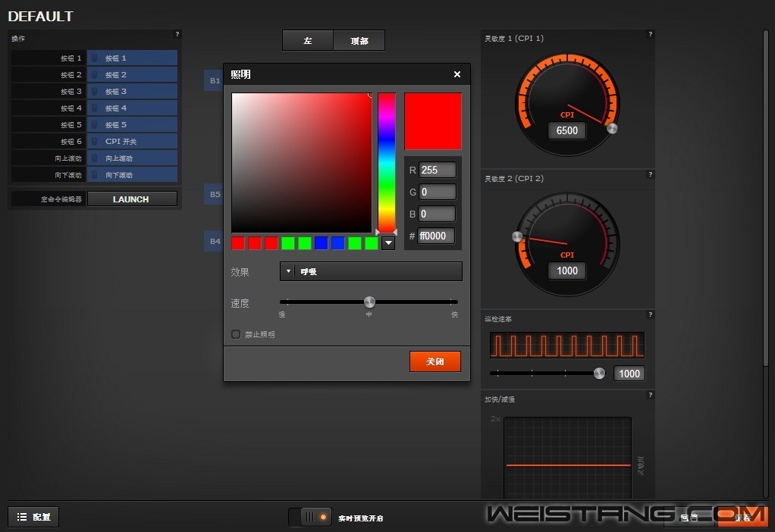
Task: Open help icon of acceleration graph panel
Action: tap(651, 395)
